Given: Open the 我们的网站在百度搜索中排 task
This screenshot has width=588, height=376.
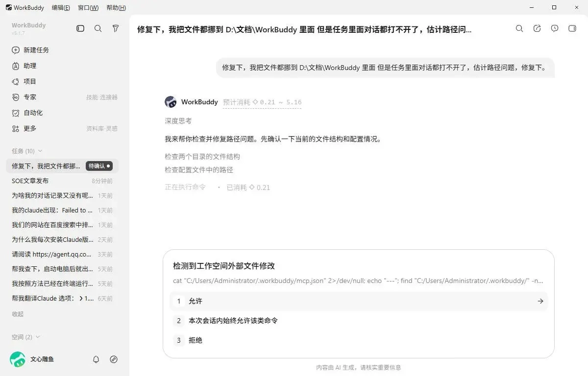Looking at the screenshot, I should [62, 225].
